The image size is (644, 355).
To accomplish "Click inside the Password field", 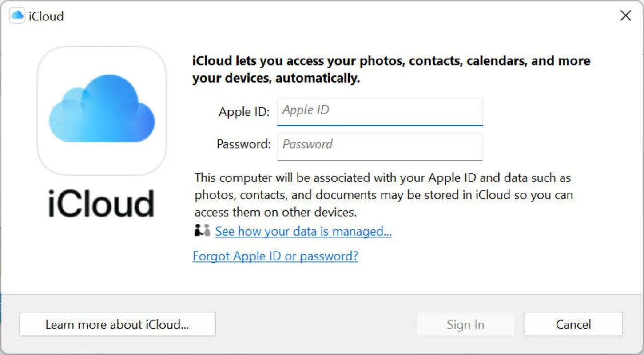I will tap(380, 146).
